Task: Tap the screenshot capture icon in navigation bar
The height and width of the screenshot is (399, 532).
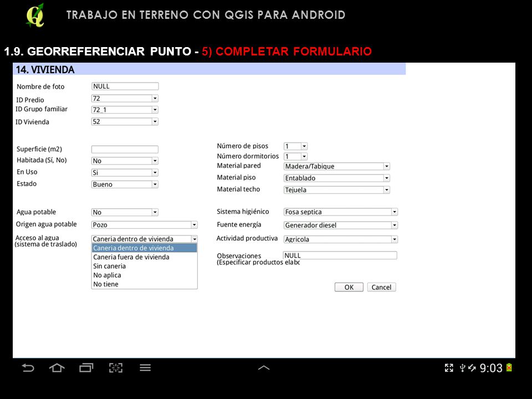Action: 116,368
